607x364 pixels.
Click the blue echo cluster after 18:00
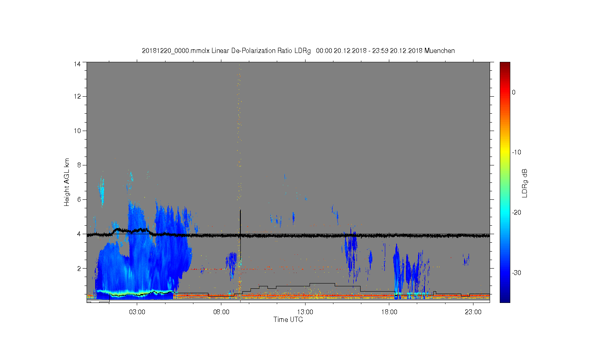[x=411, y=271]
